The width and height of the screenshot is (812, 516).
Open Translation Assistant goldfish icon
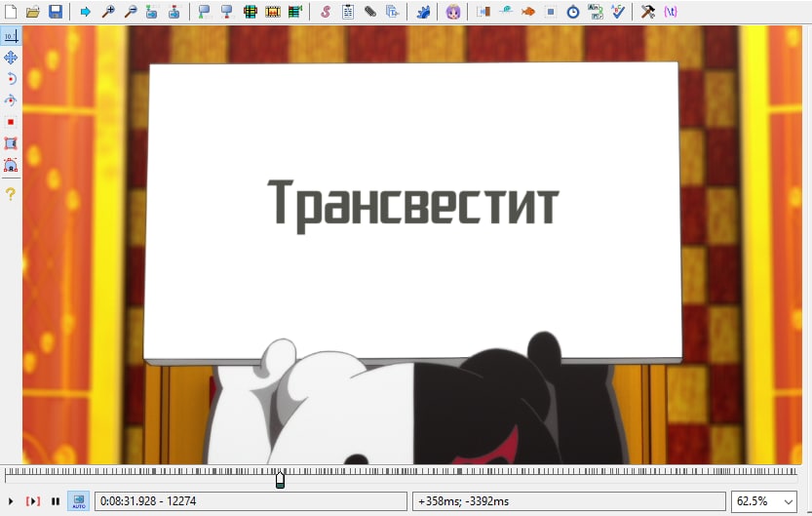[x=528, y=12]
